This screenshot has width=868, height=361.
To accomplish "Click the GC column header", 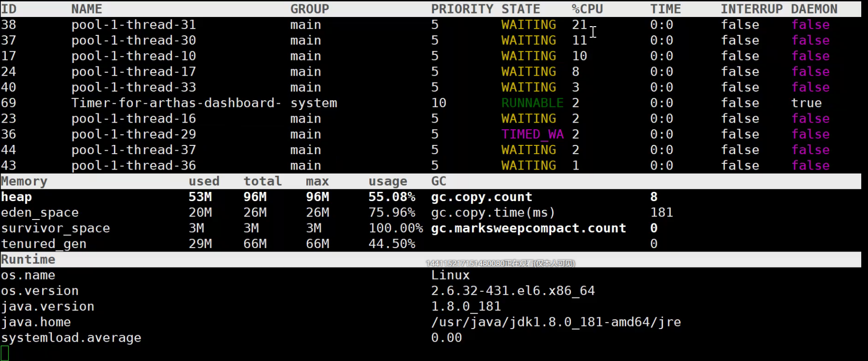I will click(x=439, y=181).
